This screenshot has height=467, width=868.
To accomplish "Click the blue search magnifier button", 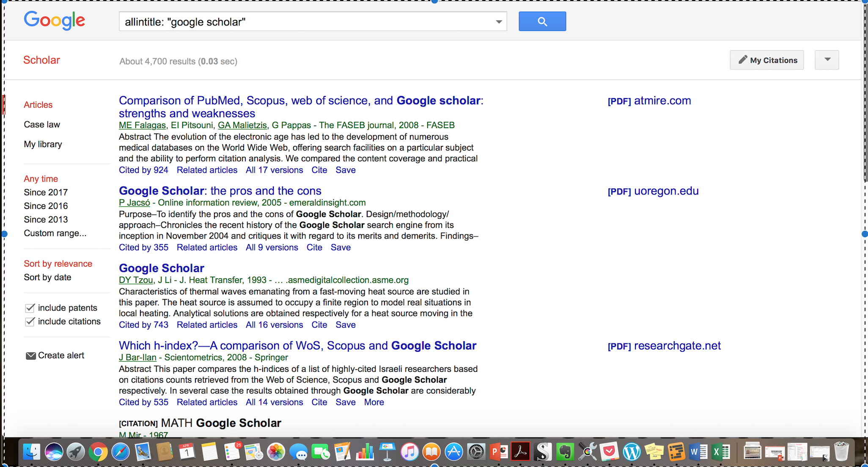I will (542, 21).
